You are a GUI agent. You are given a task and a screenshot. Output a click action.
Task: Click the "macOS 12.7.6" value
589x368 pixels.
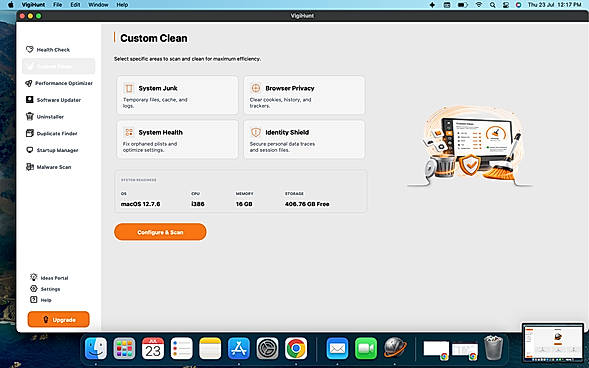(x=140, y=204)
